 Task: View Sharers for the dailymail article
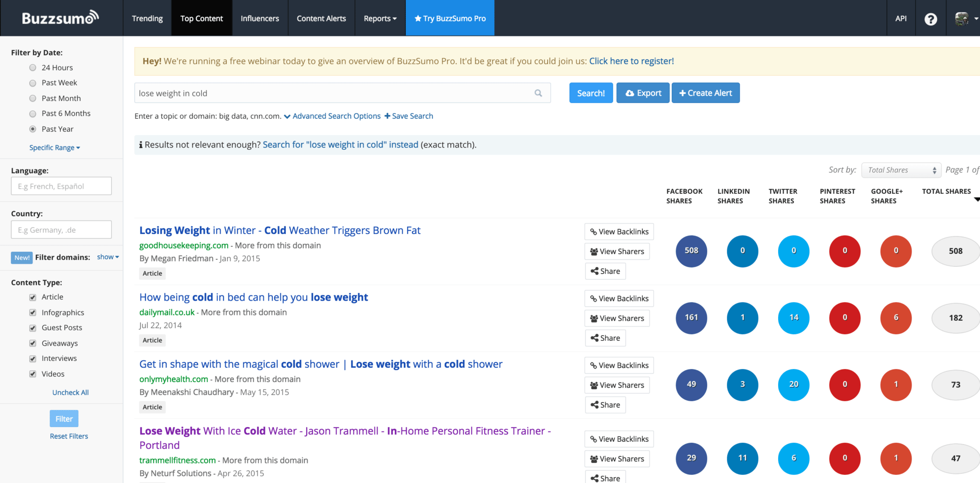click(617, 318)
